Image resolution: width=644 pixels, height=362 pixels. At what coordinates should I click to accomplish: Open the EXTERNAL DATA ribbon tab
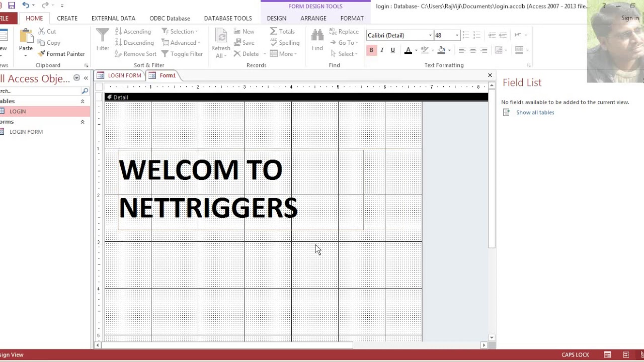point(113,18)
